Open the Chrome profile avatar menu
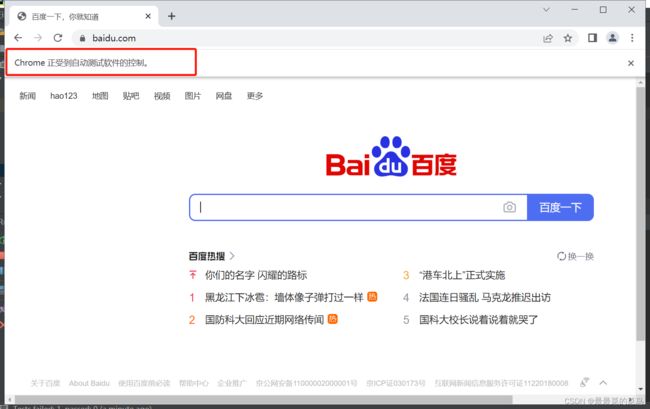 click(x=612, y=38)
